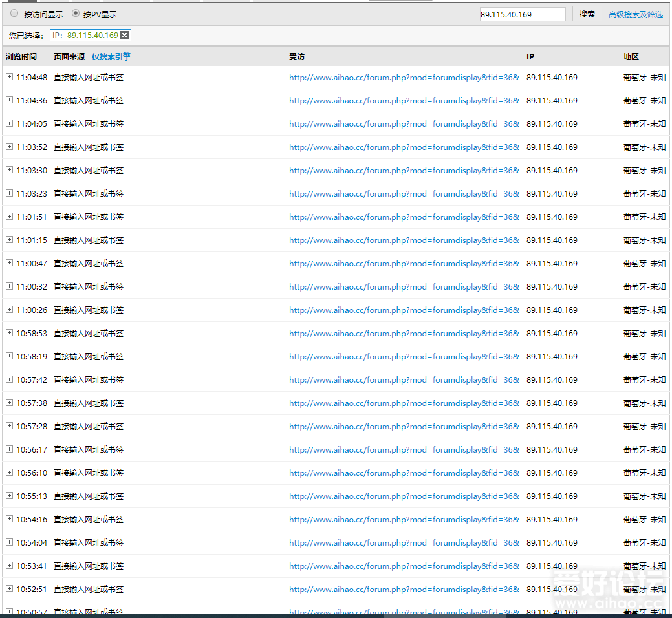
Task: Remove the 89.115.40.169 IP filter tag
Action: pos(125,36)
